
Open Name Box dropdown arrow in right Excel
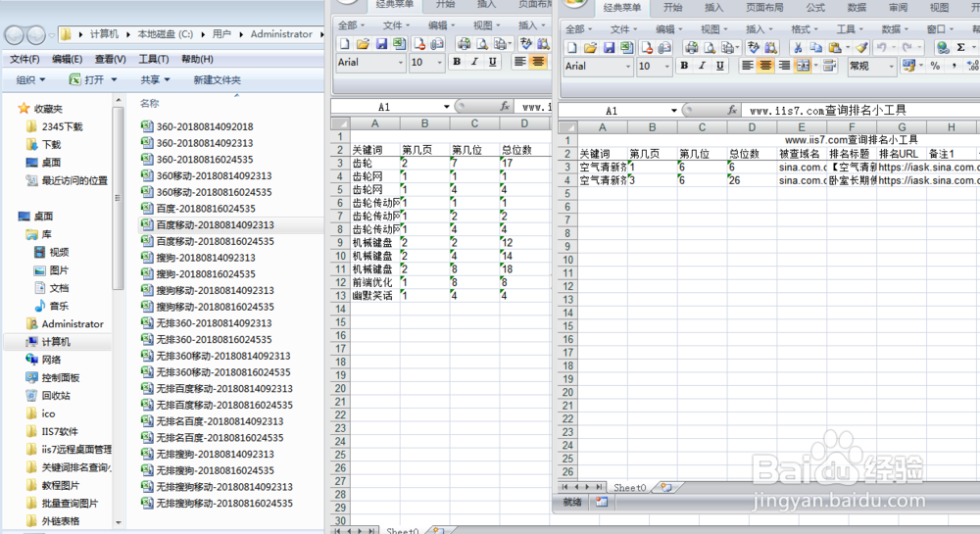click(674, 111)
